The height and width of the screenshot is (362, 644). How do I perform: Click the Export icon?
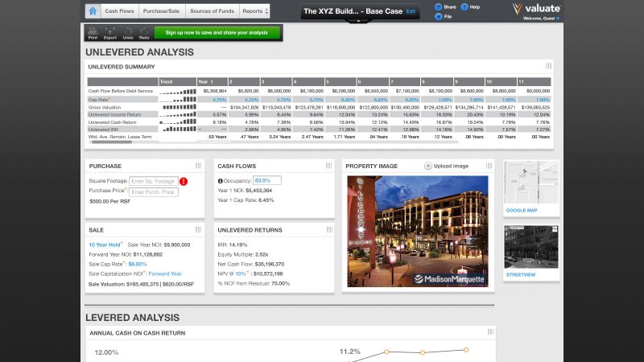pyautogui.click(x=110, y=33)
